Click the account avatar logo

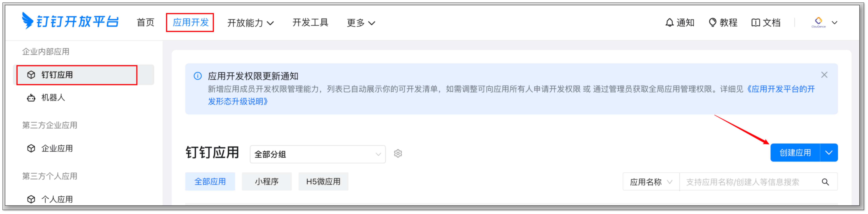coord(818,22)
